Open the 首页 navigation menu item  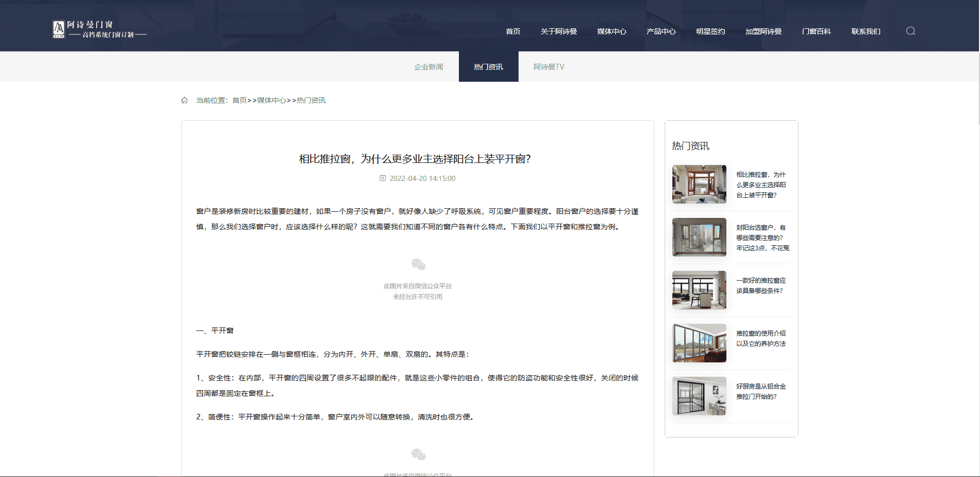click(x=513, y=31)
